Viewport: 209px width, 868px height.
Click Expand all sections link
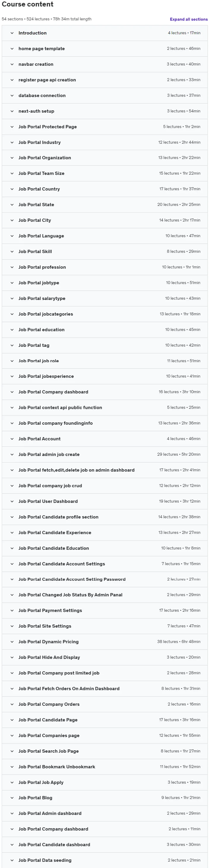pyautogui.click(x=188, y=19)
